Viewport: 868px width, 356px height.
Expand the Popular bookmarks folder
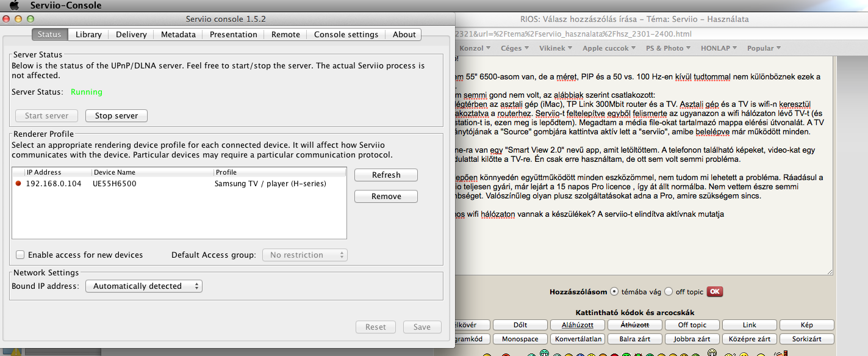pyautogui.click(x=764, y=48)
